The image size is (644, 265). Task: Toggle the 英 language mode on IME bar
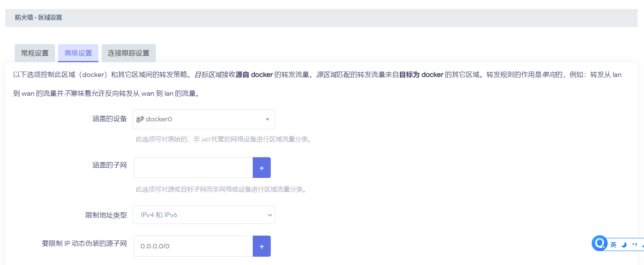coord(613,245)
